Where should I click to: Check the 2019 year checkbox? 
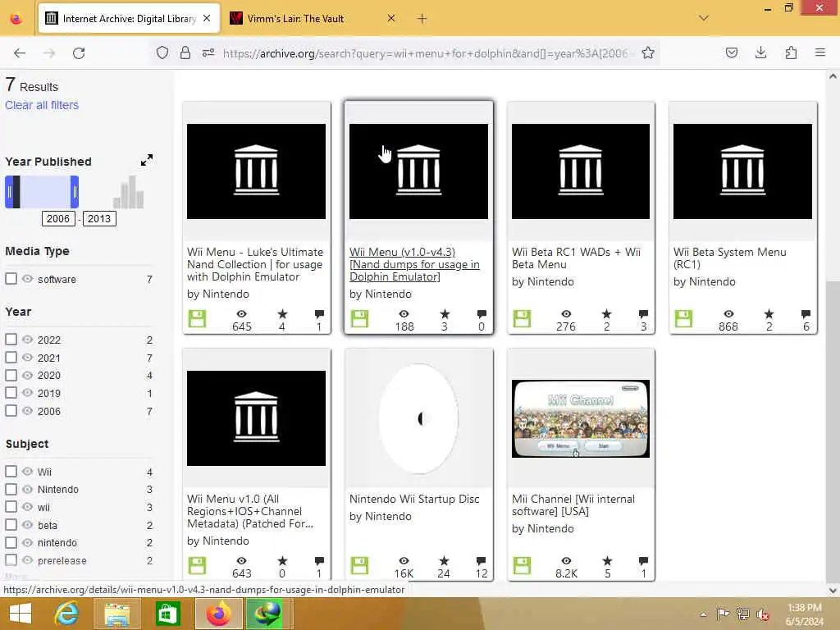[11, 392]
